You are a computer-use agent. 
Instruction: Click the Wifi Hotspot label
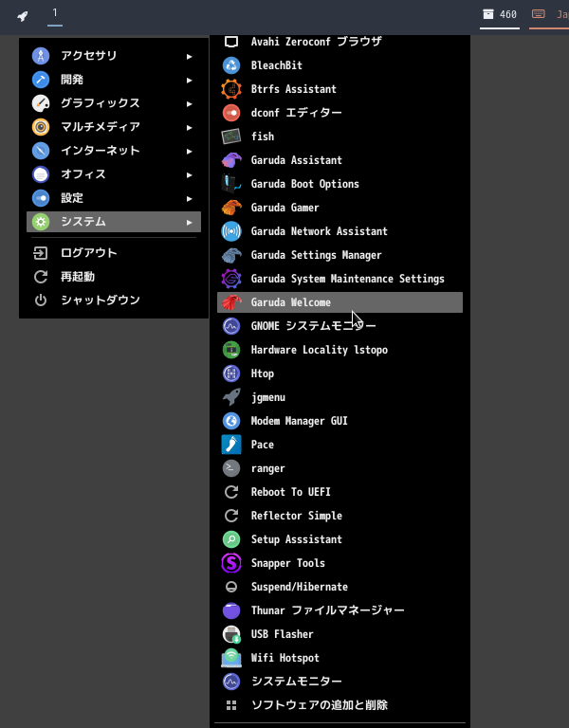coord(285,658)
